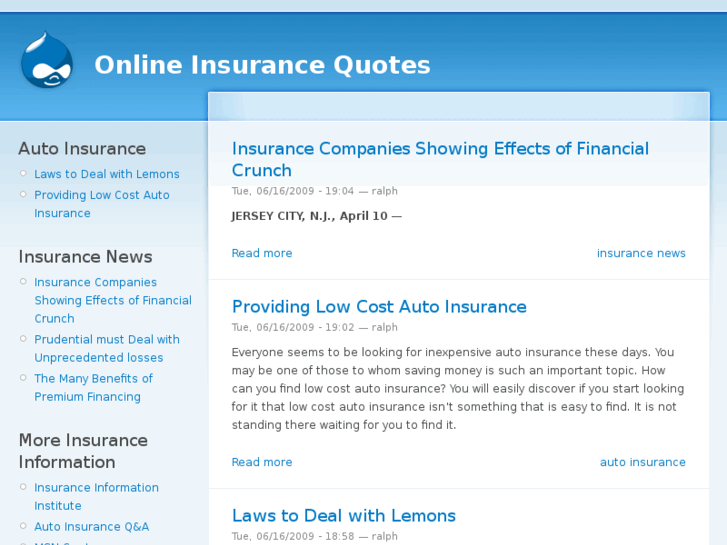Open the Providing Low Cost Auto Insurance headline

point(379,307)
